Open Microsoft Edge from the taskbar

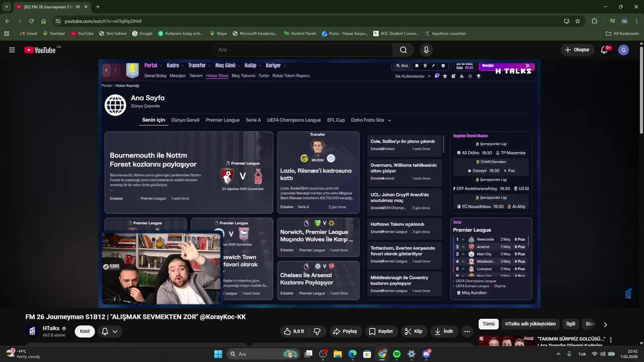[352, 354]
